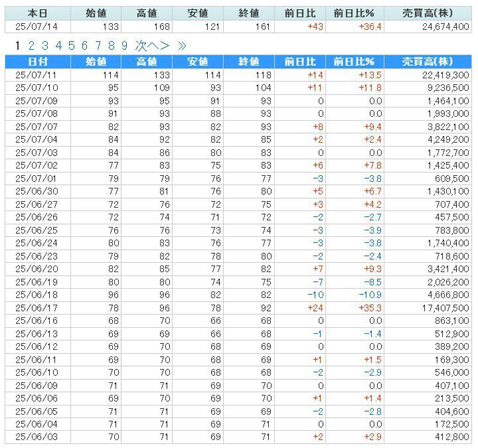Select the date cell 25/07/11
Viewport: 478px width, 448px height.
point(37,75)
